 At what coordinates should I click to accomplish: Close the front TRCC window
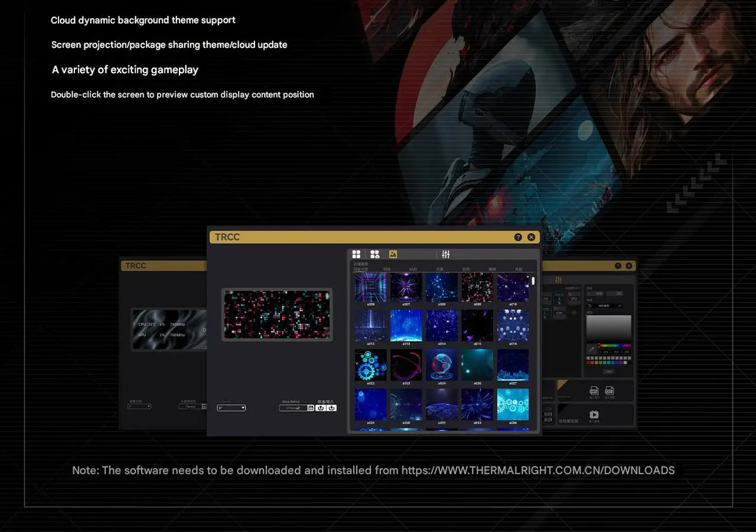531,237
